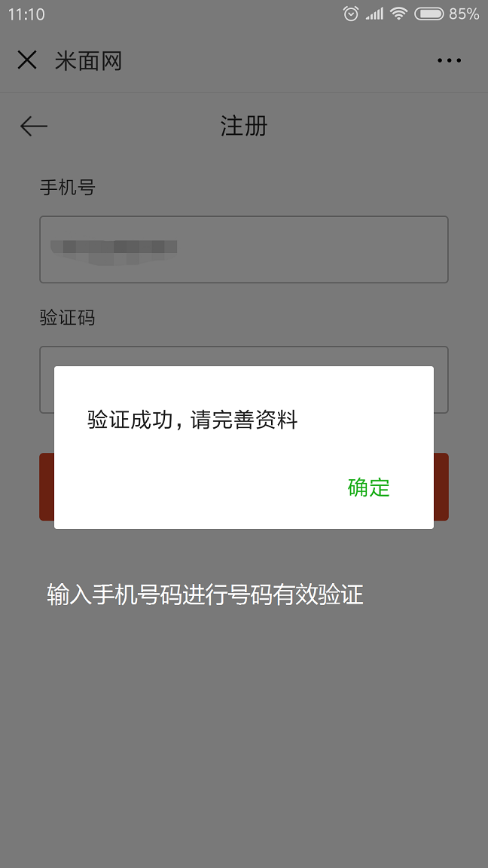Image resolution: width=488 pixels, height=868 pixels.
Task: Tap the 米面网 page title
Action: (88, 60)
